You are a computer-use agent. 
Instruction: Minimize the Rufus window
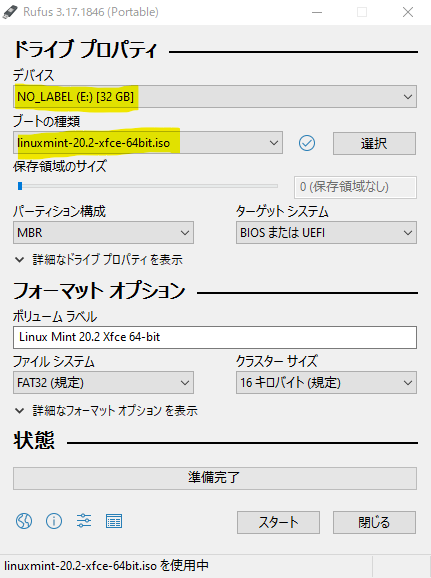[x=317, y=12]
